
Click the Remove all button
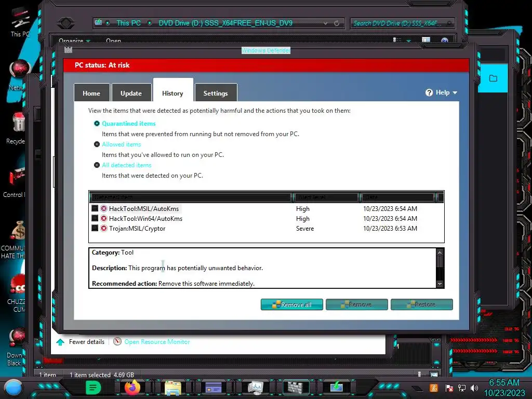click(292, 304)
